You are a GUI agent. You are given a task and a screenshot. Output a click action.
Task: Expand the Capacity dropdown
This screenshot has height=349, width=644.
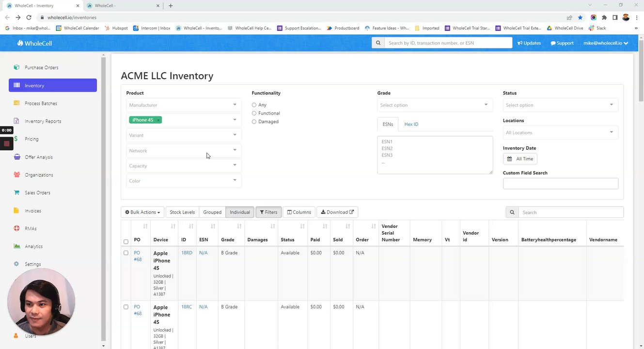[184, 166]
